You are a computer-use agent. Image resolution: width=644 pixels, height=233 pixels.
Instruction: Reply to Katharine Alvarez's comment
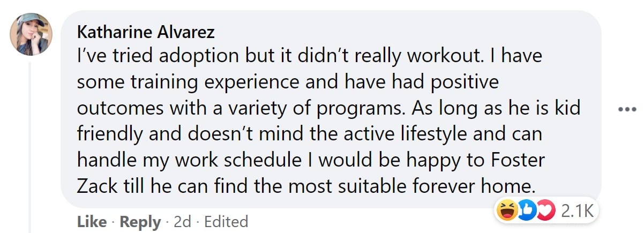(140, 222)
